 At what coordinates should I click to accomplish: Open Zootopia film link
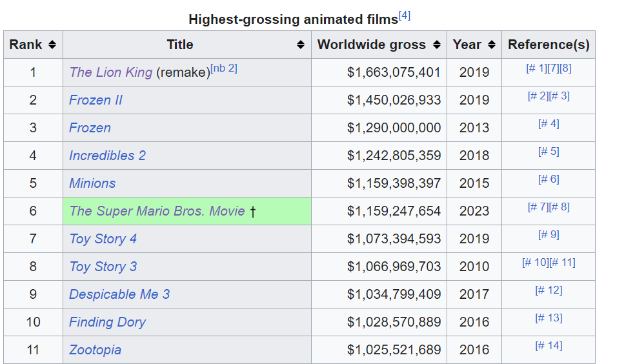tap(95, 350)
